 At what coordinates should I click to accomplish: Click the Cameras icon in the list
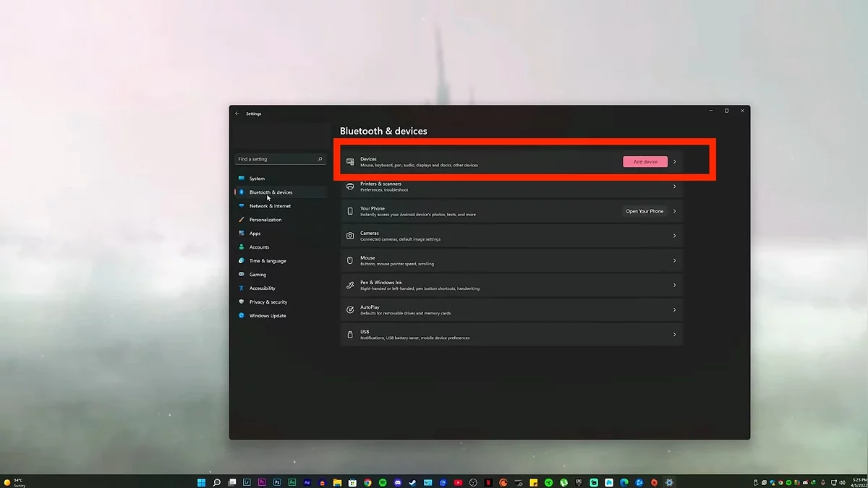click(350, 236)
